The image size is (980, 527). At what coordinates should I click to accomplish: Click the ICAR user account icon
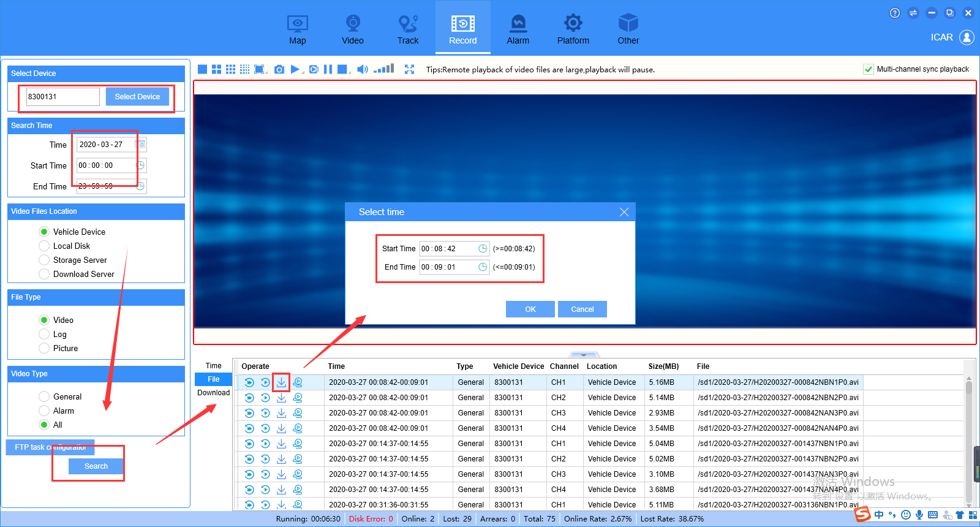click(x=967, y=37)
